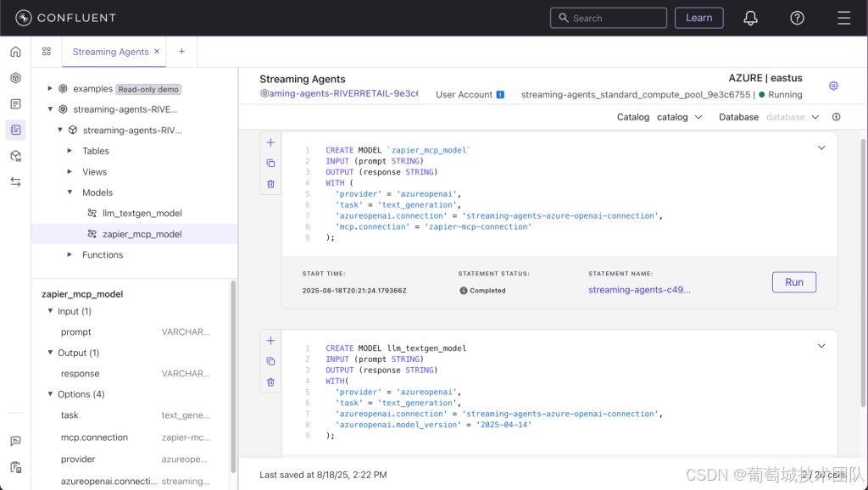The image size is (868, 490).
Task: Click in the Search field
Action: point(609,18)
